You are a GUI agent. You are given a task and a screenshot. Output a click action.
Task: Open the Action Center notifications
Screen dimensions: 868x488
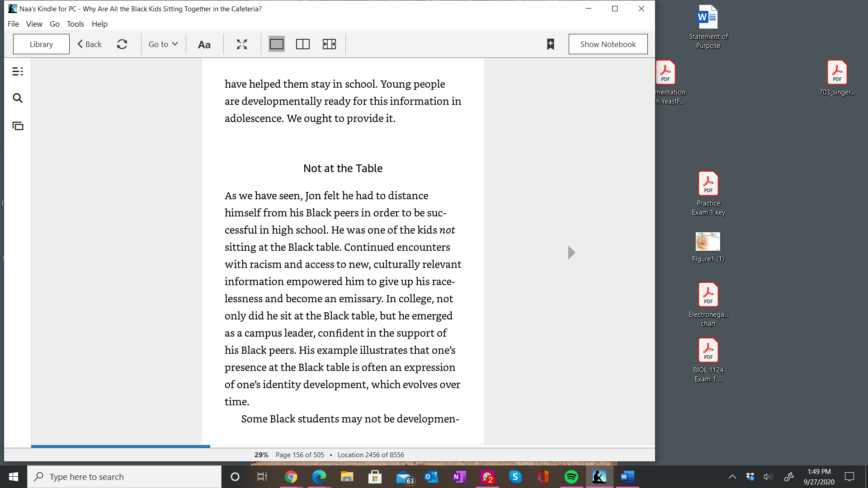[x=849, y=477]
